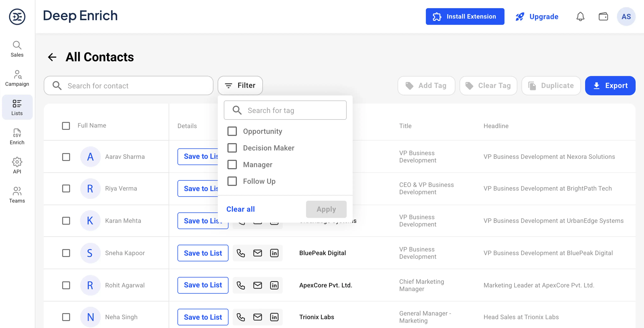644x328 pixels.
Task: Click the Export button
Action: [x=610, y=86]
